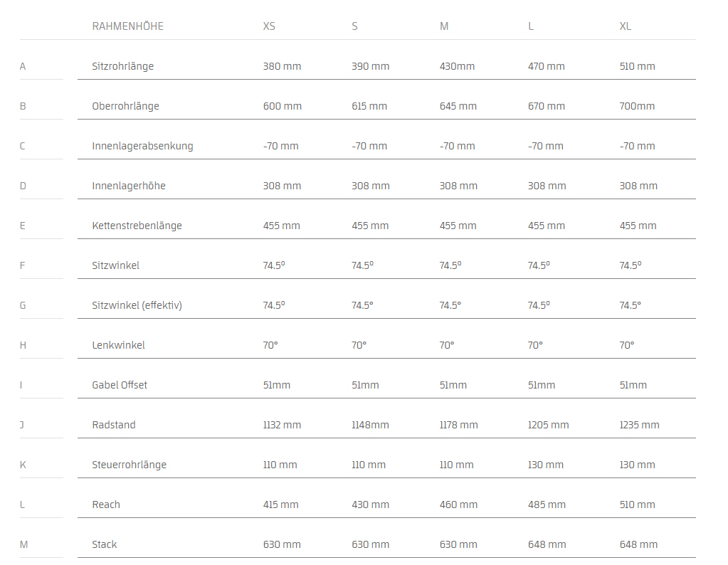
Task: Click the Reach row label
Action: tap(106, 505)
